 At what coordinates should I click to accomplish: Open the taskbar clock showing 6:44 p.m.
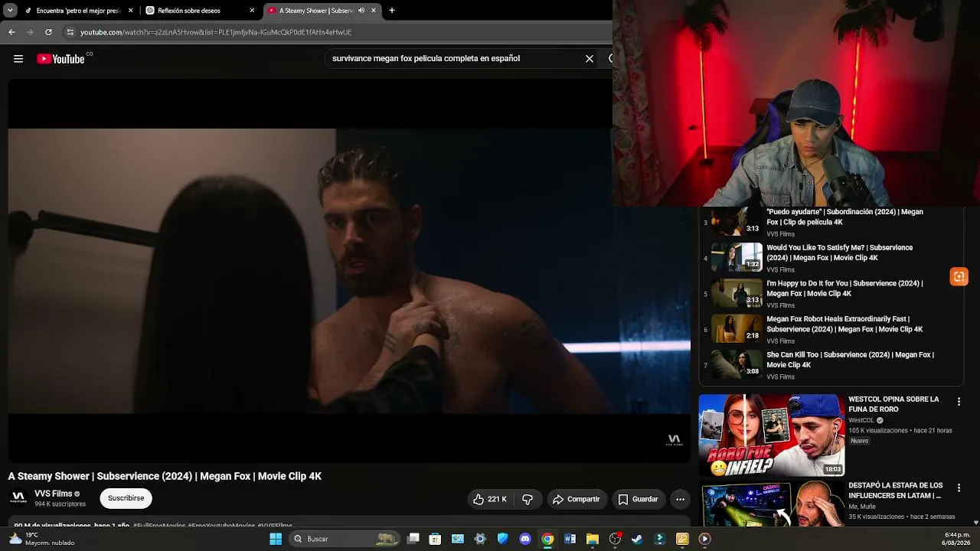pos(957,539)
